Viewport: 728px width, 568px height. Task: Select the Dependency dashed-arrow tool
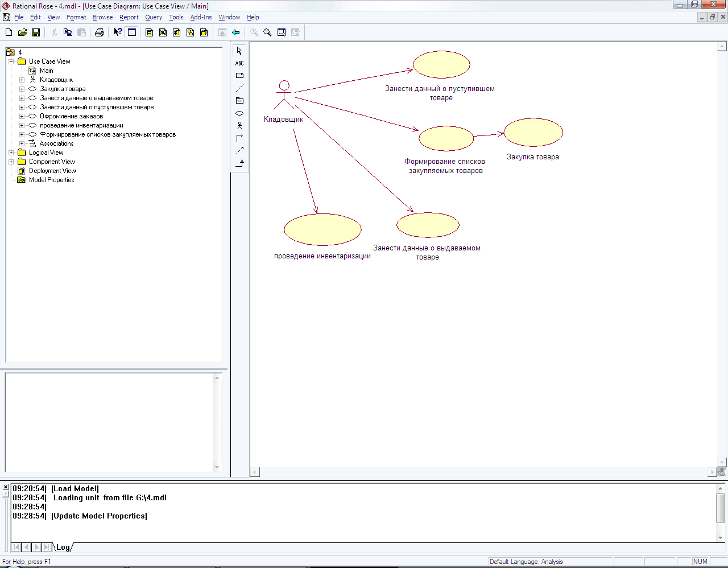click(239, 151)
